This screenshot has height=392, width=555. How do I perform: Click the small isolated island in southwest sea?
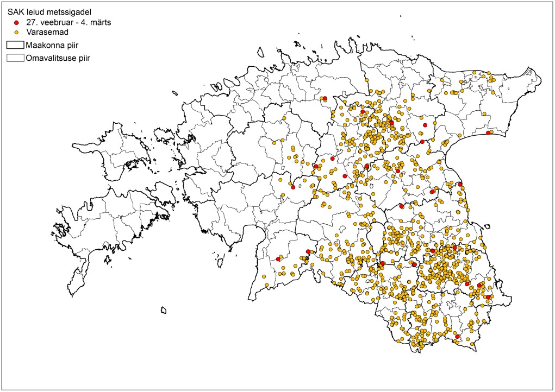[164, 311]
